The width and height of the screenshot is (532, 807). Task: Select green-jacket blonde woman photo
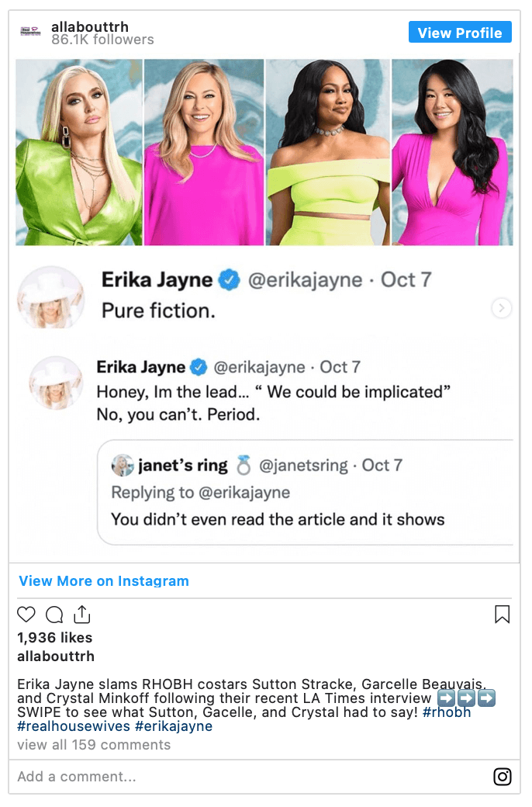79,152
